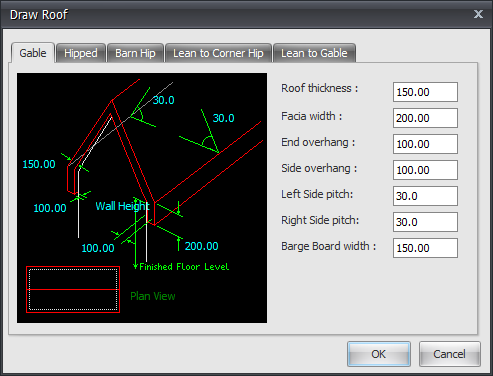493x376 pixels.
Task: Click the 'Barge Board width :' label
Action: coord(329,246)
